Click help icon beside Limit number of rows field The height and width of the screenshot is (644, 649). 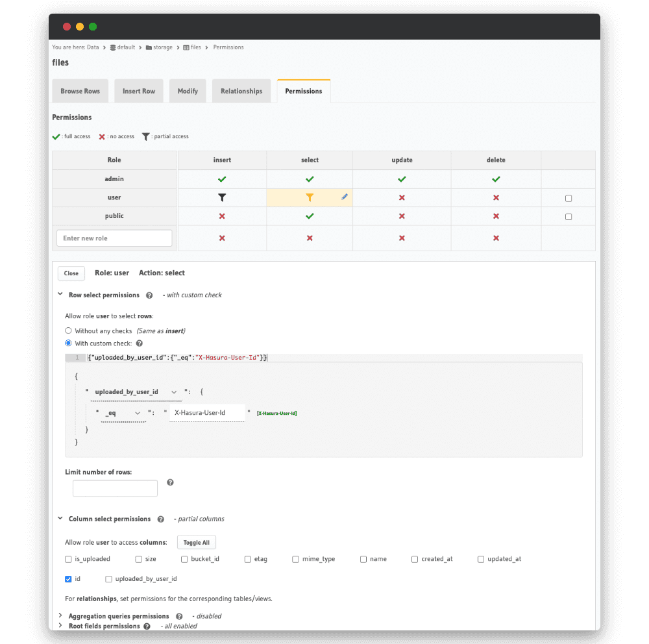pyautogui.click(x=170, y=482)
